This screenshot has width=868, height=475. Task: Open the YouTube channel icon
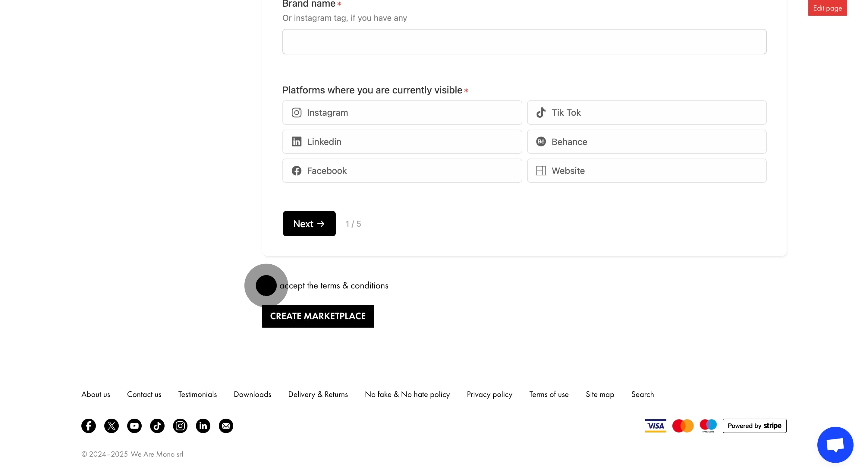pos(134,426)
